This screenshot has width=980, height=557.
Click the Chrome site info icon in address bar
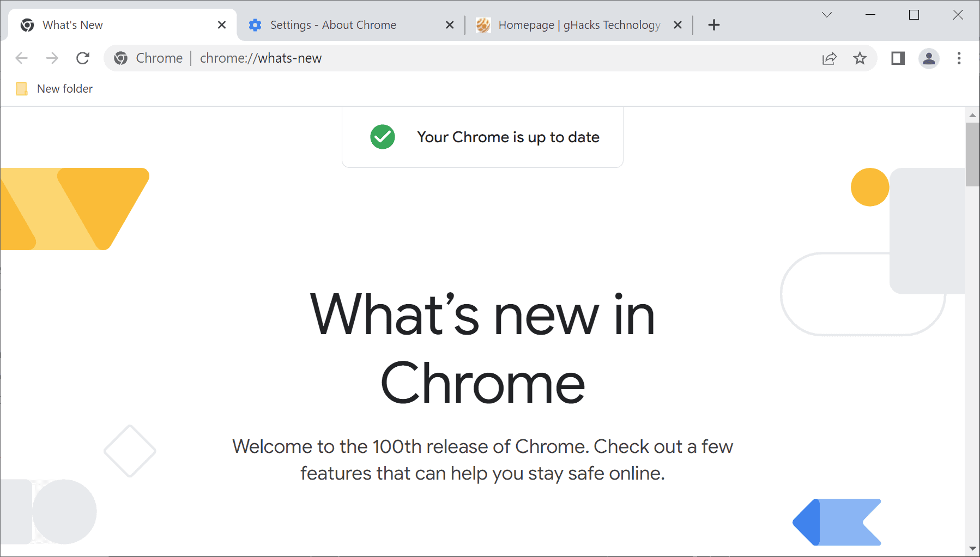121,58
